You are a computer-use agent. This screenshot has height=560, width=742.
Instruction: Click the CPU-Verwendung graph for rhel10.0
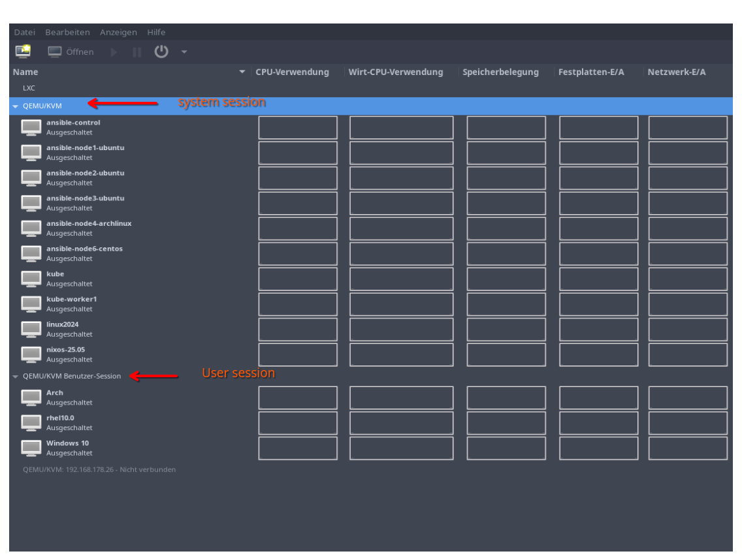pyautogui.click(x=297, y=423)
